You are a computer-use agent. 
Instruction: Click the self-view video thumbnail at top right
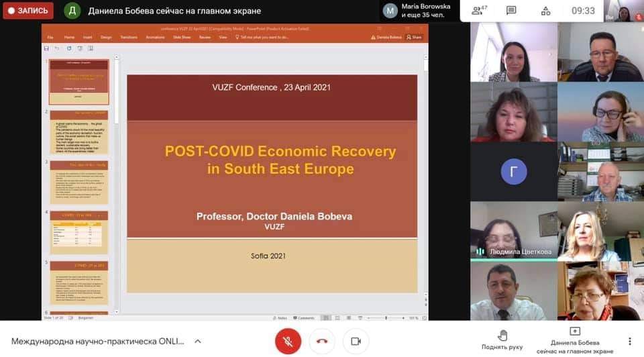coord(624,11)
